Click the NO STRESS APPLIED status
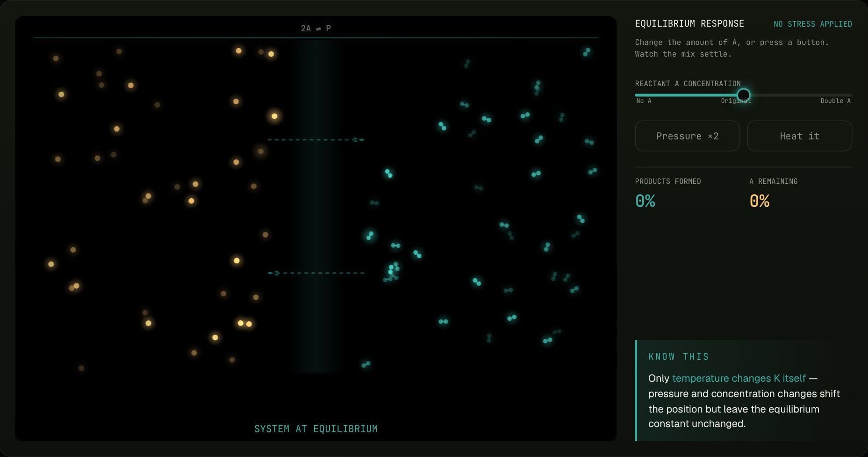This screenshot has height=457, width=868. (812, 24)
